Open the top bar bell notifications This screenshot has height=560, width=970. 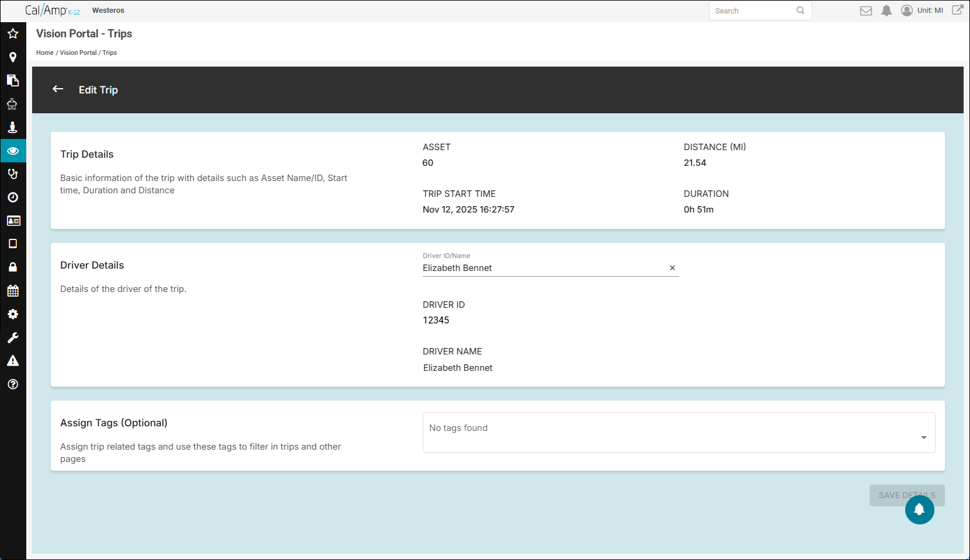tap(886, 11)
